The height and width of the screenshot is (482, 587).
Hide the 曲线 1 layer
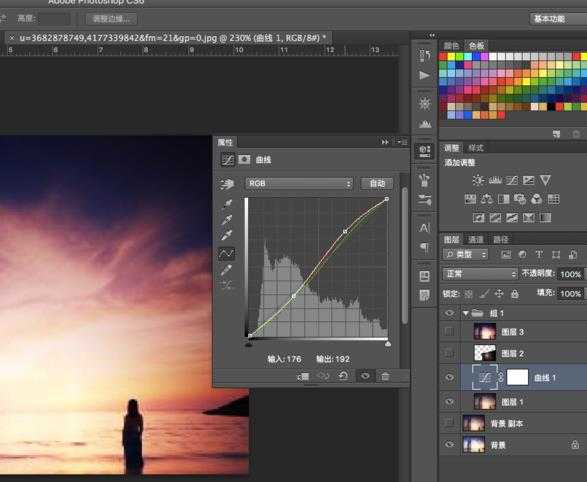coord(450,377)
